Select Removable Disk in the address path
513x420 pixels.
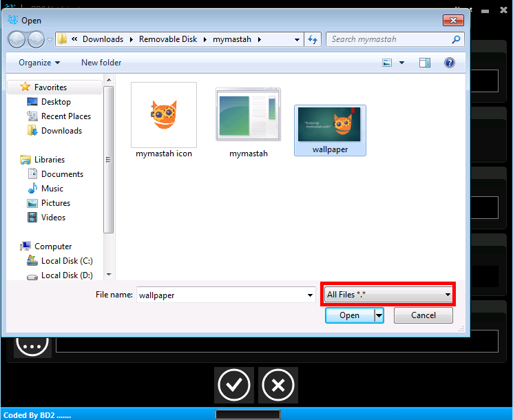[168, 39]
